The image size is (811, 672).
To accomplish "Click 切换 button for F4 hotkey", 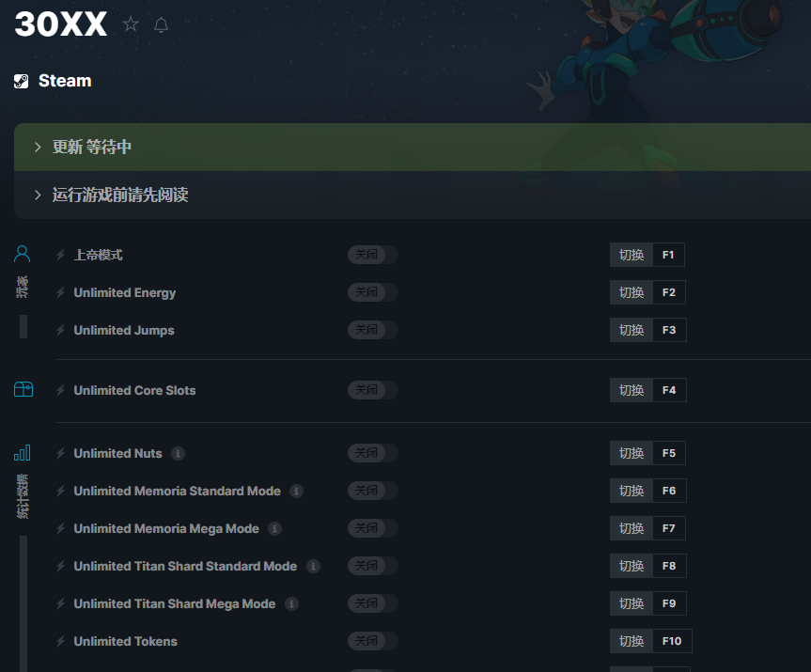I will point(632,390).
